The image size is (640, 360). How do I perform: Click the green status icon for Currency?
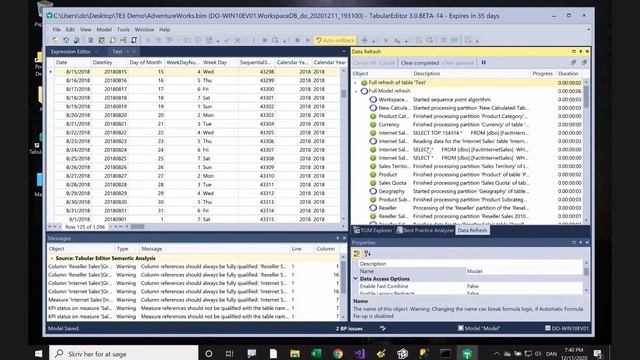(373, 124)
